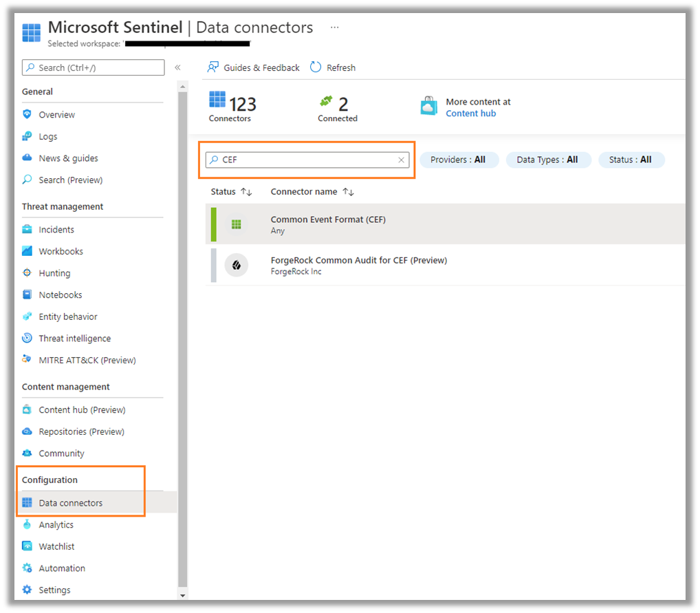Screen dimensions: 700x613
Task: Sort list by Status column arrows
Action: tap(246, 192)
